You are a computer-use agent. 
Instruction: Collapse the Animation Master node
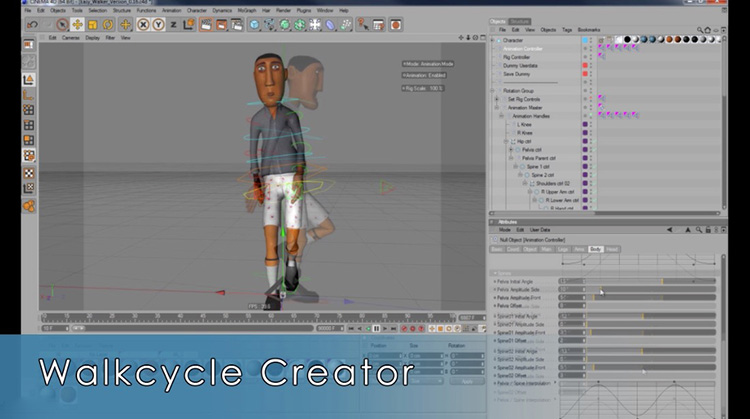click(x=497, y=108)
